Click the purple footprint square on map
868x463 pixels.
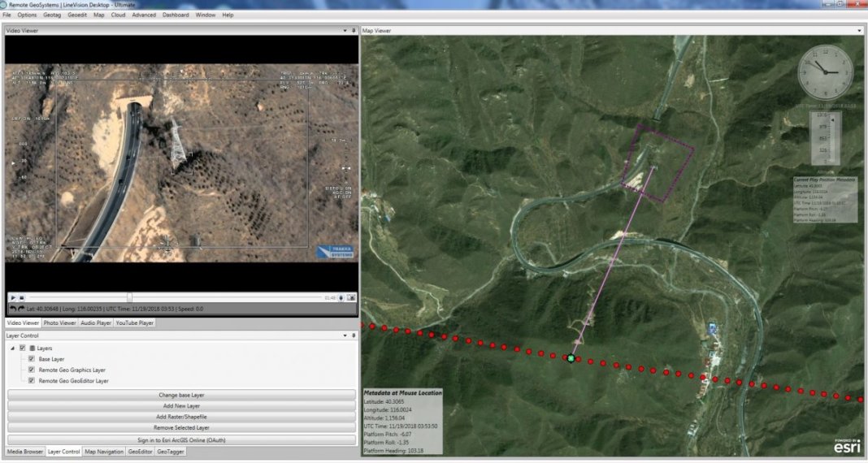[x=657, y=163]
